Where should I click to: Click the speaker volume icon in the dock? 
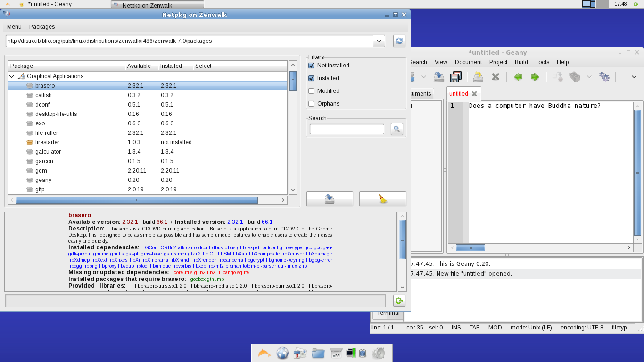(x=379, y=353)
